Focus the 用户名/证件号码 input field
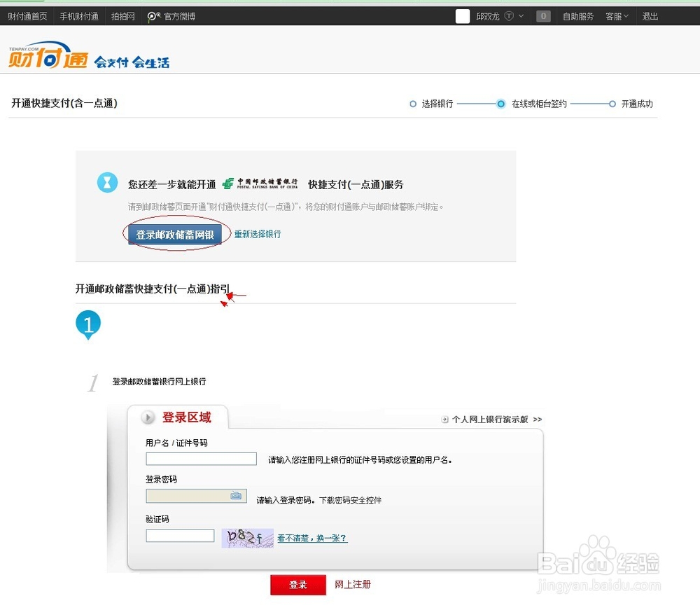The width and height of the screenshot is (700, 610). click(x=202, y=459)
